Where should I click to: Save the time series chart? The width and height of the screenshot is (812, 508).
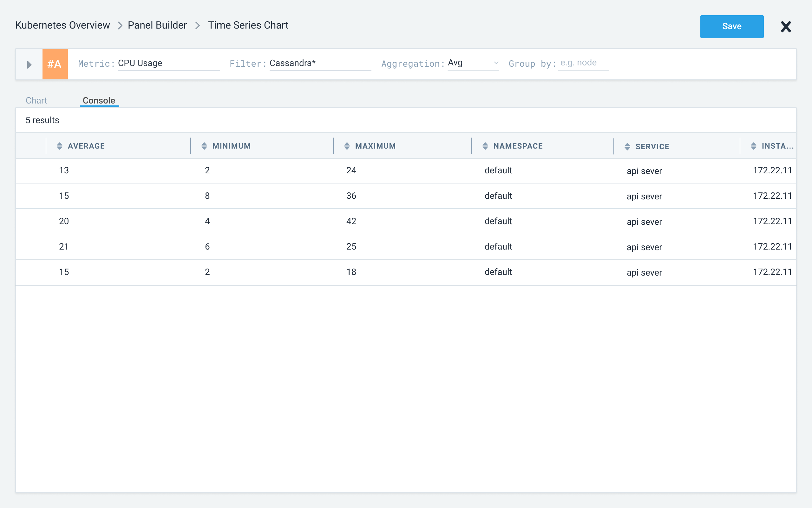732,27
